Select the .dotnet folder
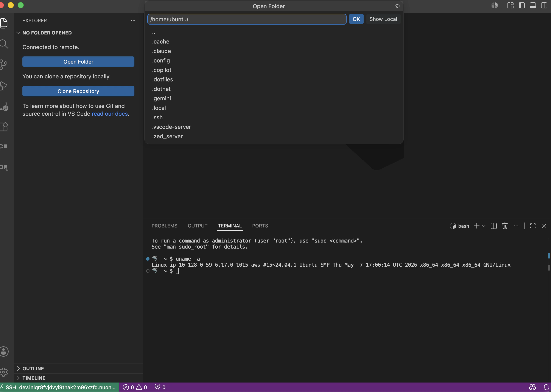Viewport: 551px width, 392px height. tap(274, 89)
